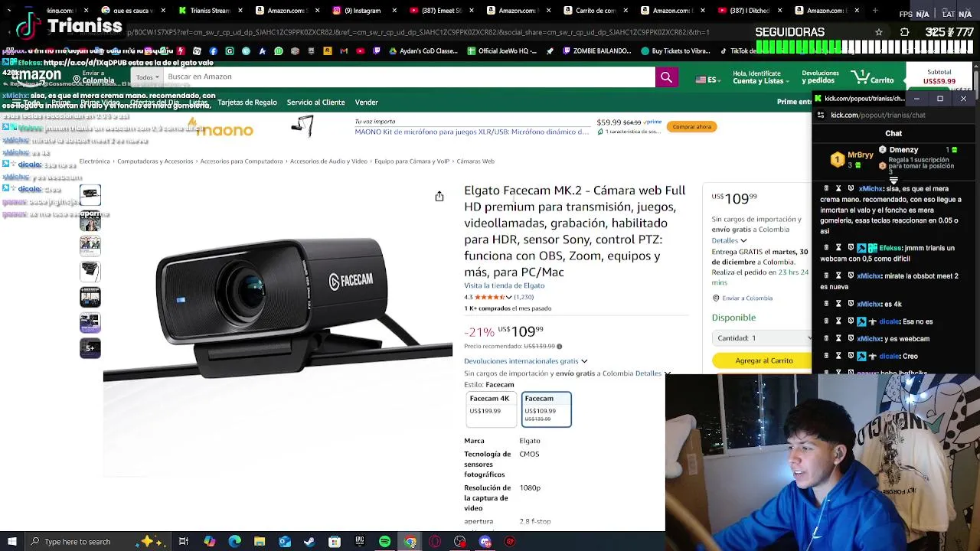This screenshot has width=980, height=551.
Task: Open Microsoft Store from the taskbar
Action: tap(335, 542)
